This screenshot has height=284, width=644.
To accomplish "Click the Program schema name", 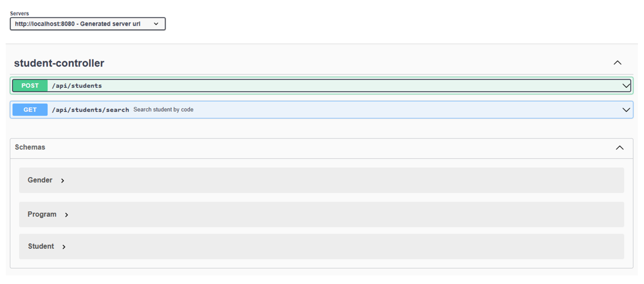I will [42, 214].
